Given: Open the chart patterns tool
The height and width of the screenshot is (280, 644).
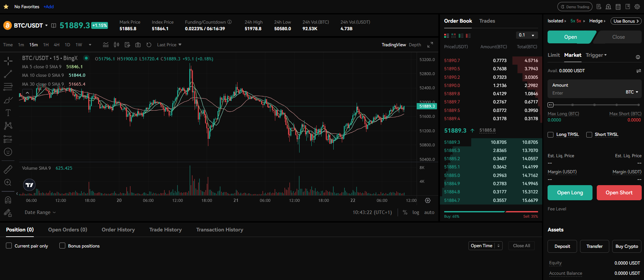Looking at the screenshot, I should (x=8, y=126).
